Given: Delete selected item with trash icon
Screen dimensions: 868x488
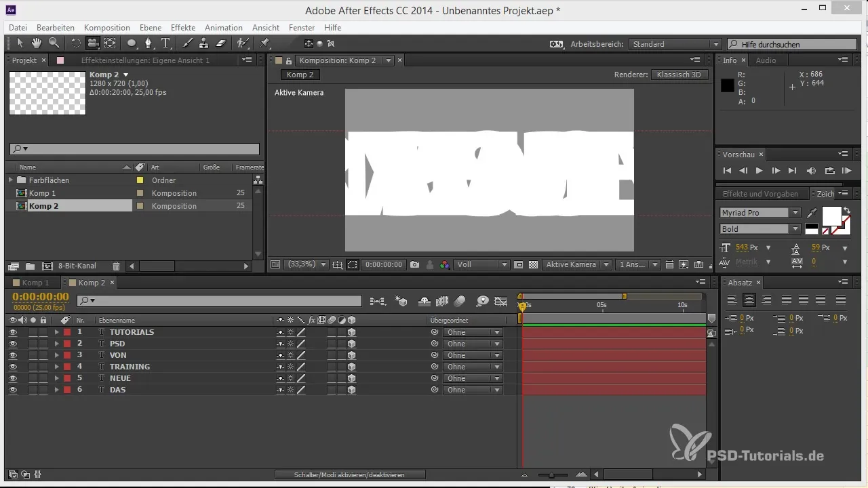Looking at the screenshot, I should (116, 266).
